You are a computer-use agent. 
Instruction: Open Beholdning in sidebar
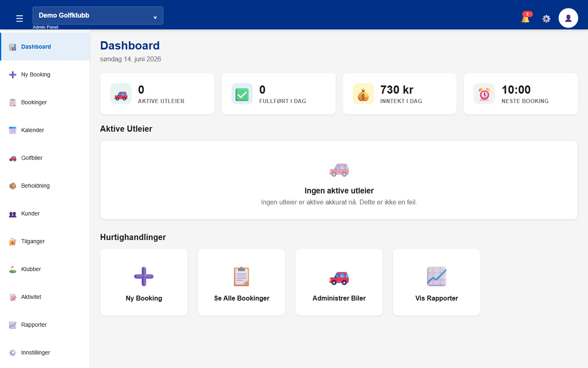[x=36, y=186]
